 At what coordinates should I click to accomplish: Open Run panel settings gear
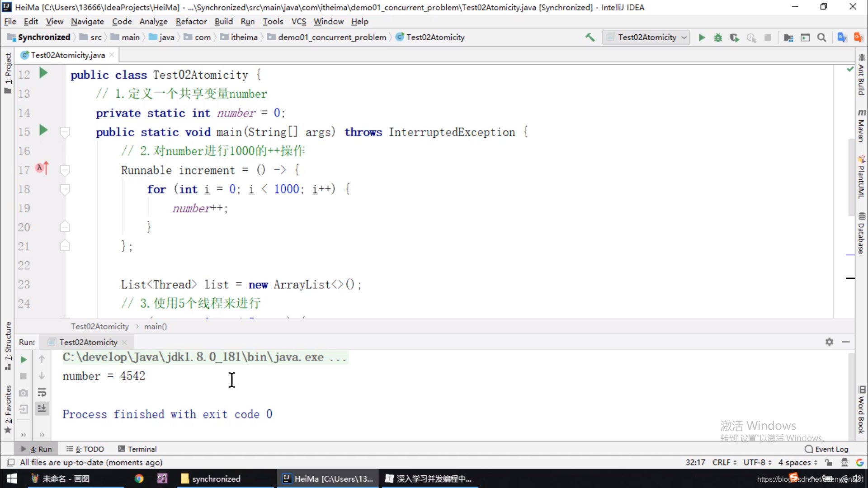(x=829, y=342)
